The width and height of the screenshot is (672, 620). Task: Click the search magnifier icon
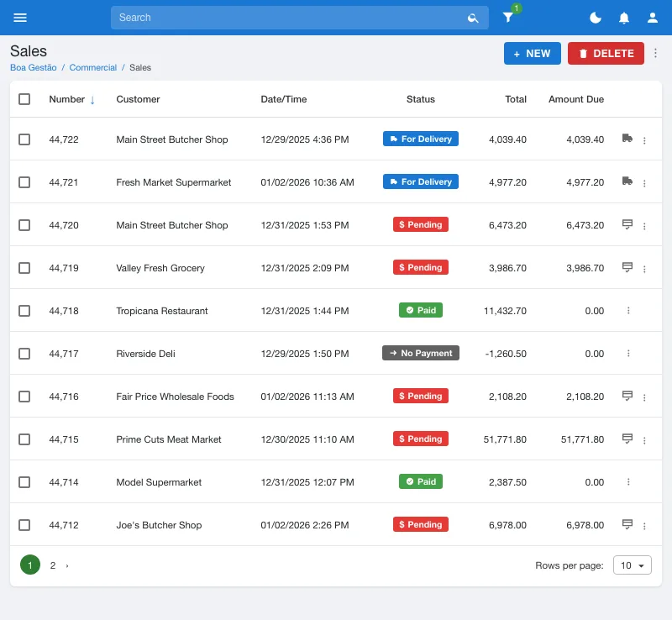(473, 18)
